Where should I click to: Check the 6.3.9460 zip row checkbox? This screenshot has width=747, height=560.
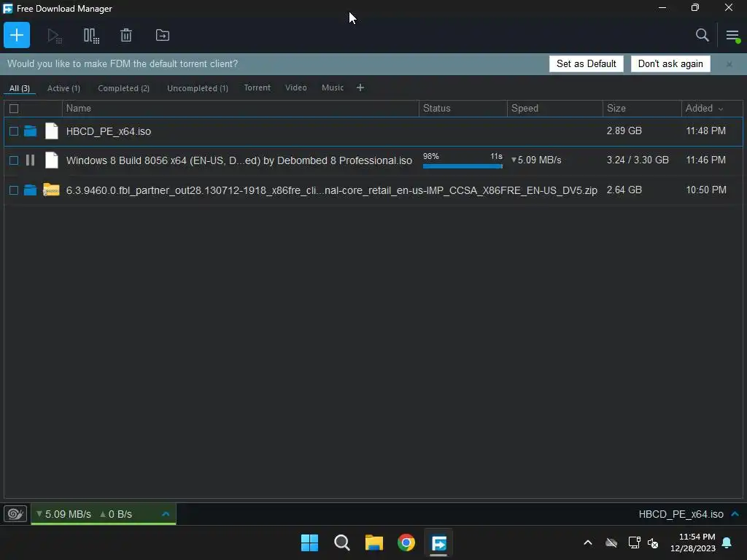(14, 190)
